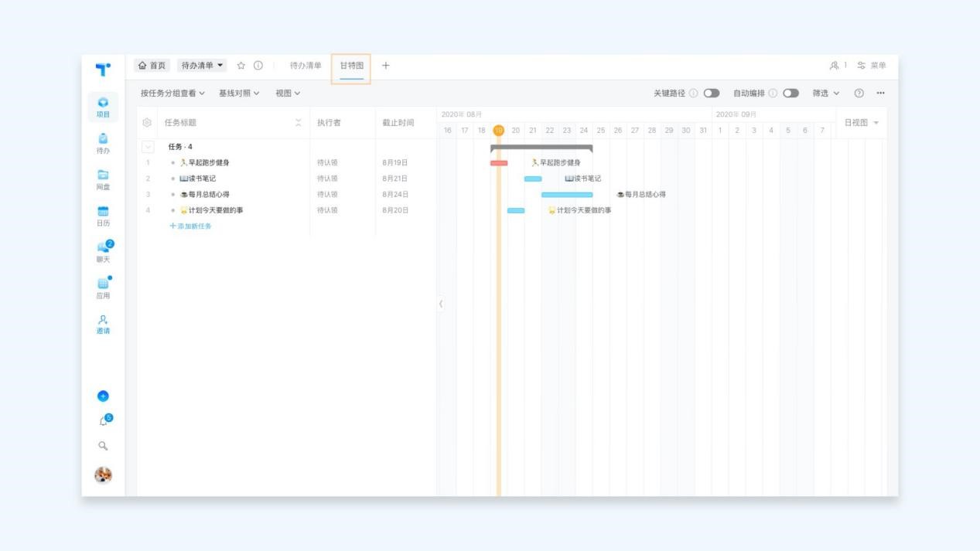Open the 按任务分组查看 dropdown
980x551 pixels.
(172, 93)
